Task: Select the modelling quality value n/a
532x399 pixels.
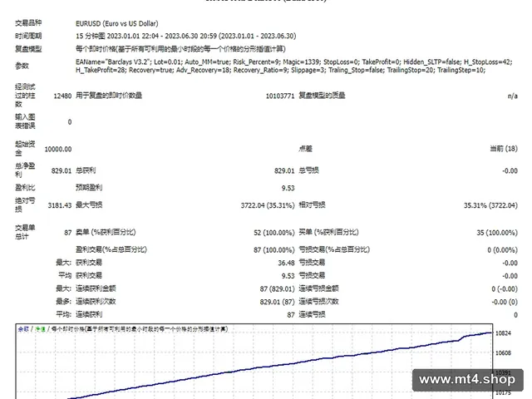Action: 512,96
